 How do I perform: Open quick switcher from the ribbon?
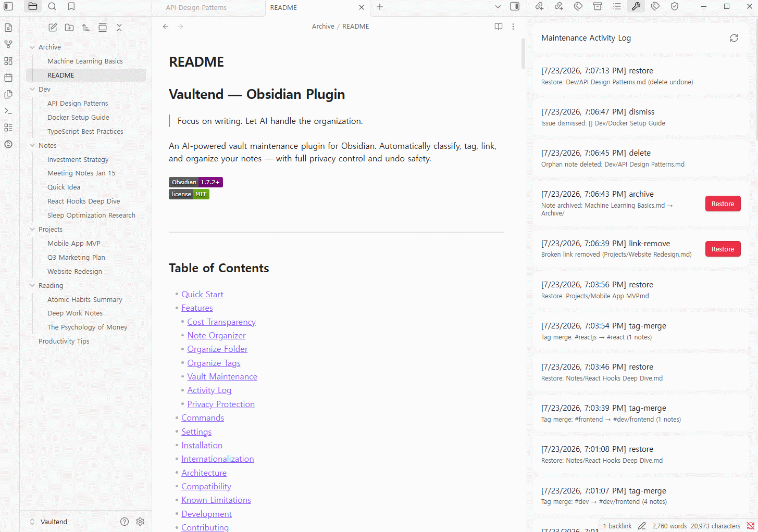click(x=8, y=28)
